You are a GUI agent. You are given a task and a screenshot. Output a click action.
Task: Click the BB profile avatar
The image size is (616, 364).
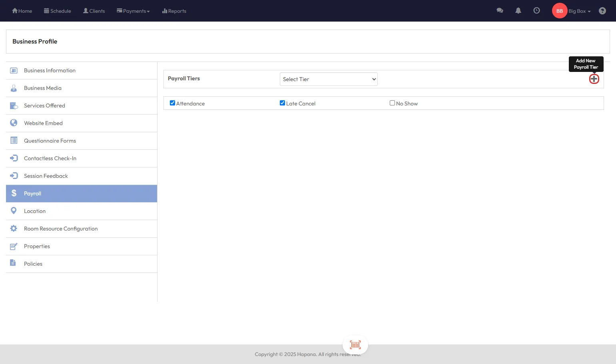559,11
